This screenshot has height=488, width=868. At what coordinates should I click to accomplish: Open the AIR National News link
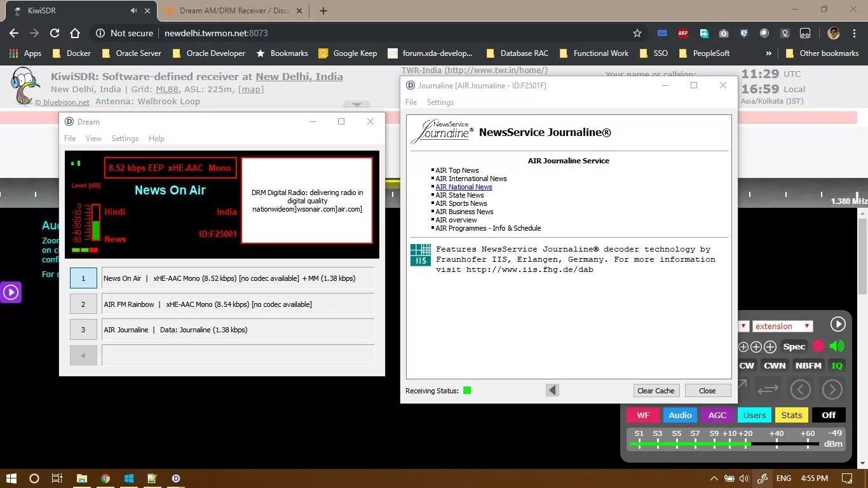click(464, 187)
